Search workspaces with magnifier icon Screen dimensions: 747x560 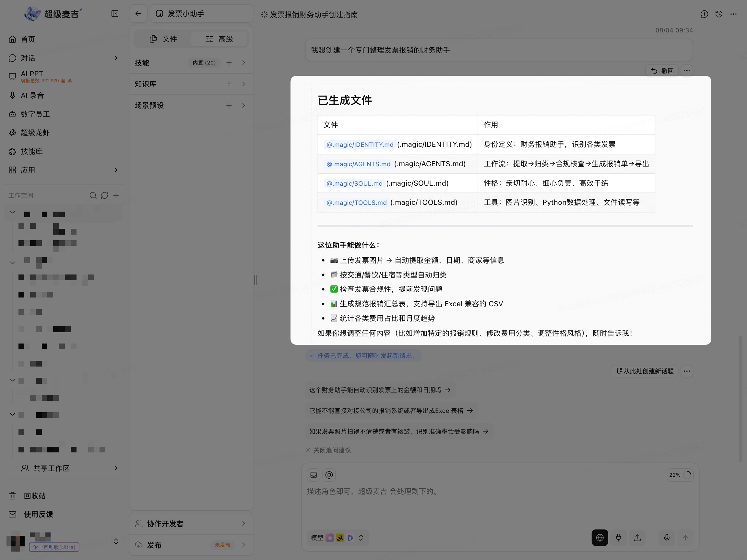tap(93, 195)
